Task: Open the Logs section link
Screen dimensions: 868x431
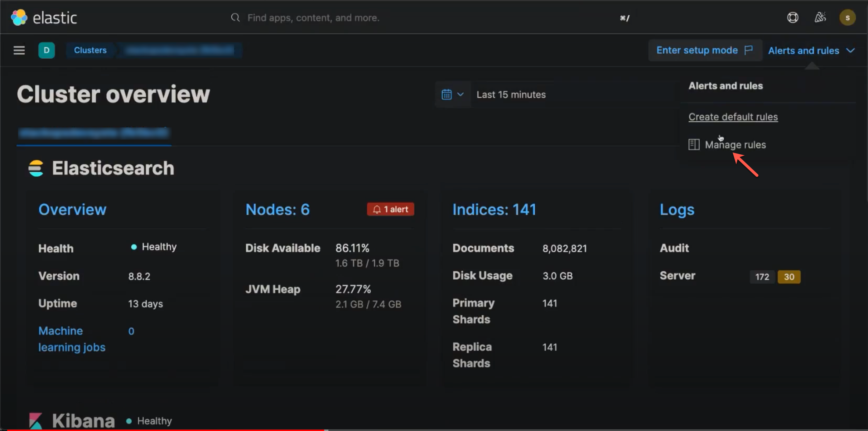Action: pos(676,209)
